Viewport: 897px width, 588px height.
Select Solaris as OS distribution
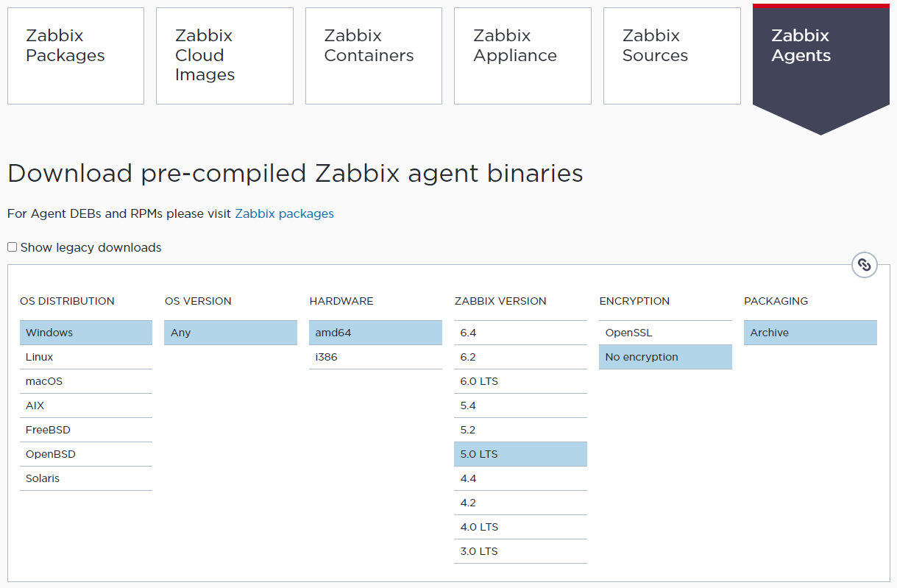85,478
